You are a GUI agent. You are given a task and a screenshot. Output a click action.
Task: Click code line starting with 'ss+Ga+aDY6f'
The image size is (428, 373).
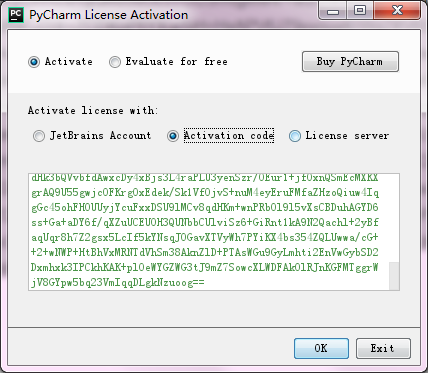coord(205,223)
